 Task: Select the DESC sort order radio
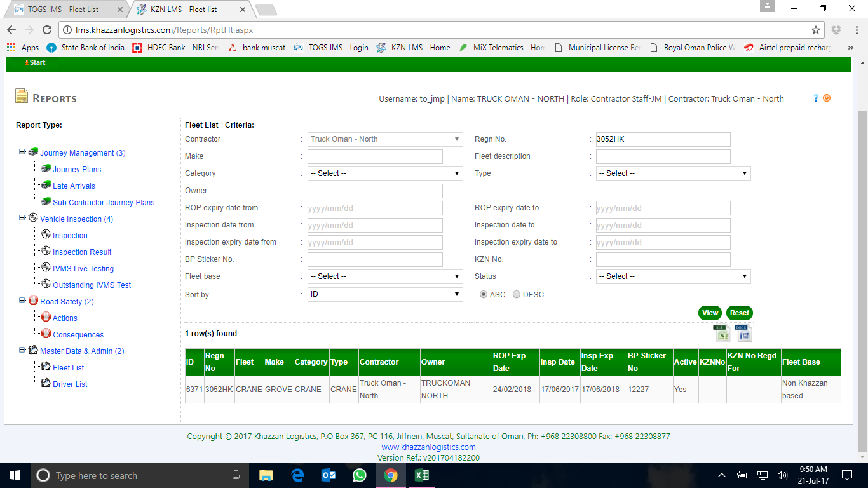click(517, 295)
